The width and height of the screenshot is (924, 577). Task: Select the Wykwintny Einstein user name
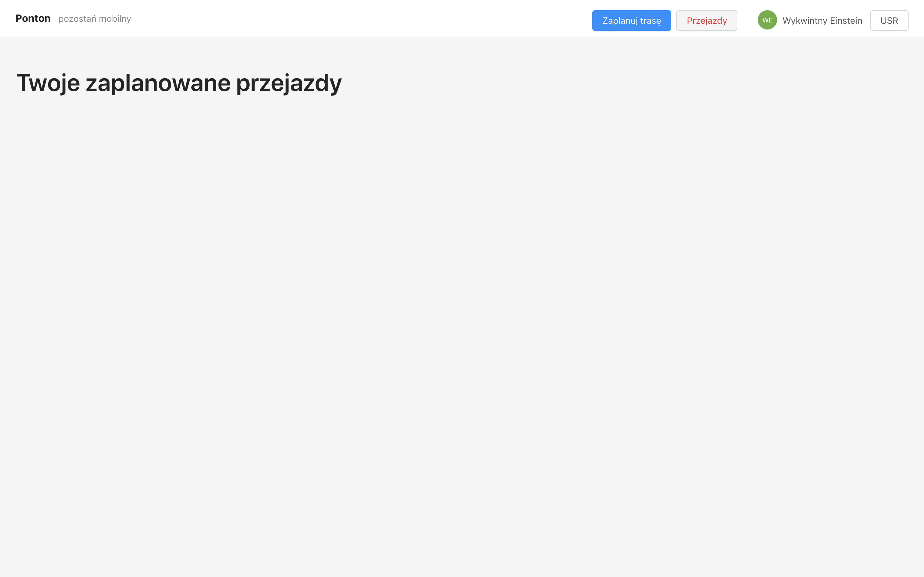click(x=822, y=21)
